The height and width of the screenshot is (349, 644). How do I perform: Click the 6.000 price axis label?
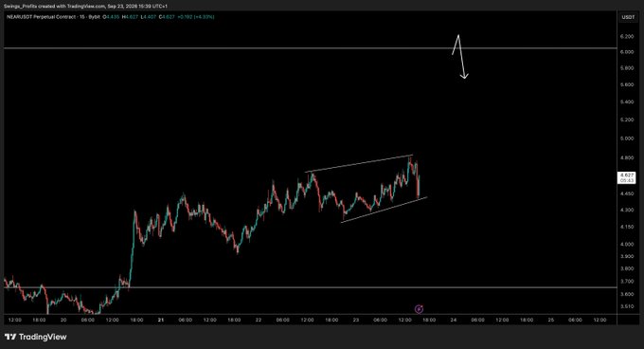[x=627, y=52]
